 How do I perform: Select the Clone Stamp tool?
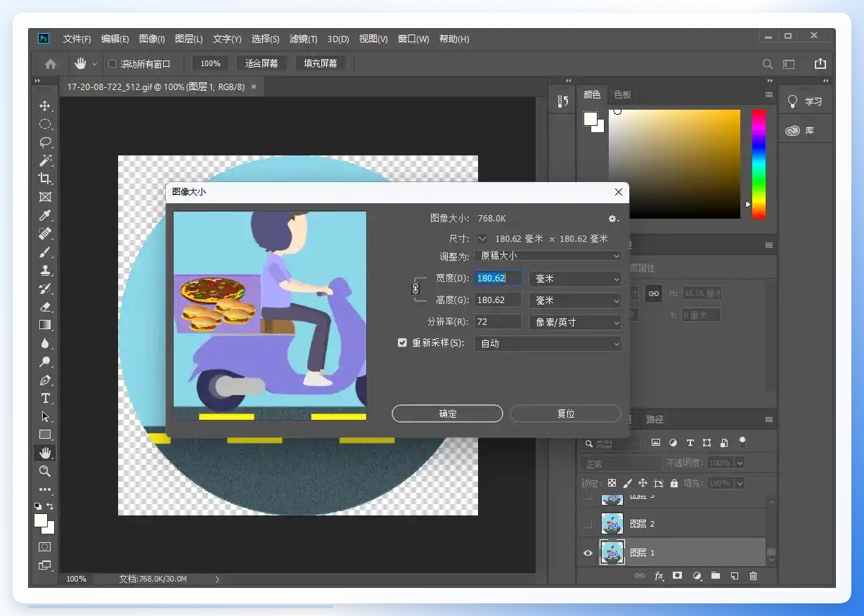(45, 270)
